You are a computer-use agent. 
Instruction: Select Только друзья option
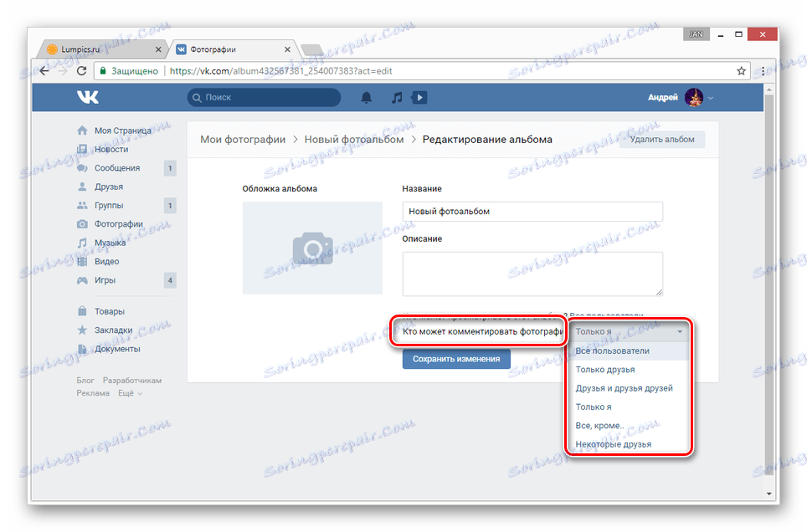point(629,370)
